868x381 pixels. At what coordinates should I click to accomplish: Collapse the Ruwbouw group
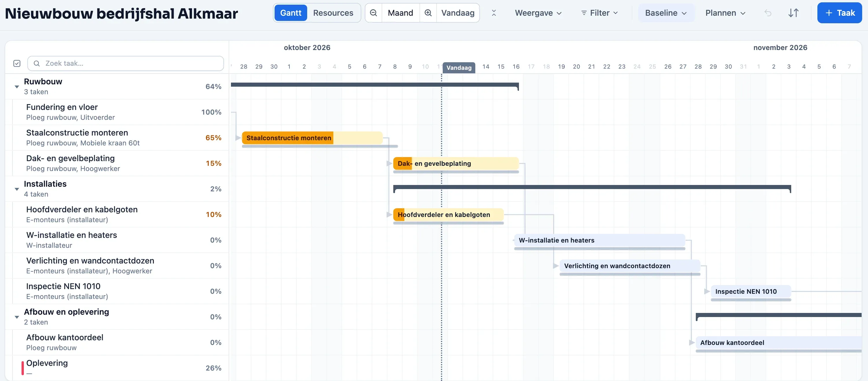17,87
